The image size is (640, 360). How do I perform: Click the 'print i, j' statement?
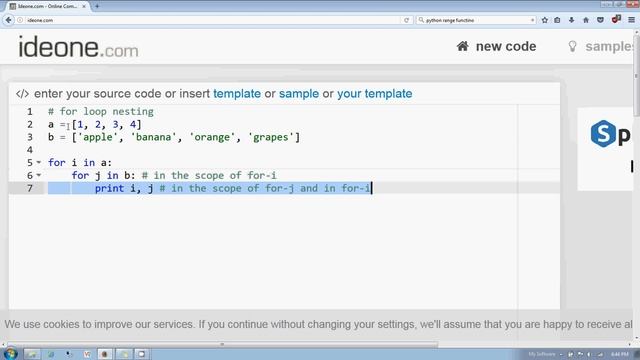tap(124, 188)
